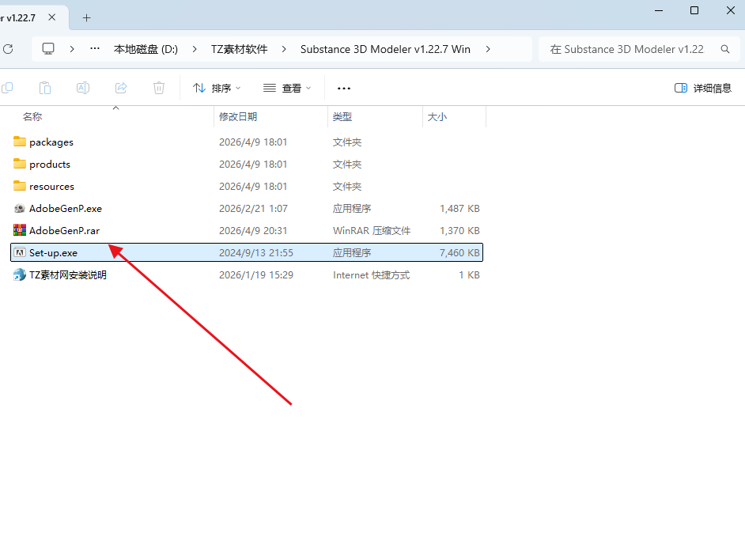Select the AdobeGenP.exe file name
Screen dimensions: 745x560
tap(66, 208)
